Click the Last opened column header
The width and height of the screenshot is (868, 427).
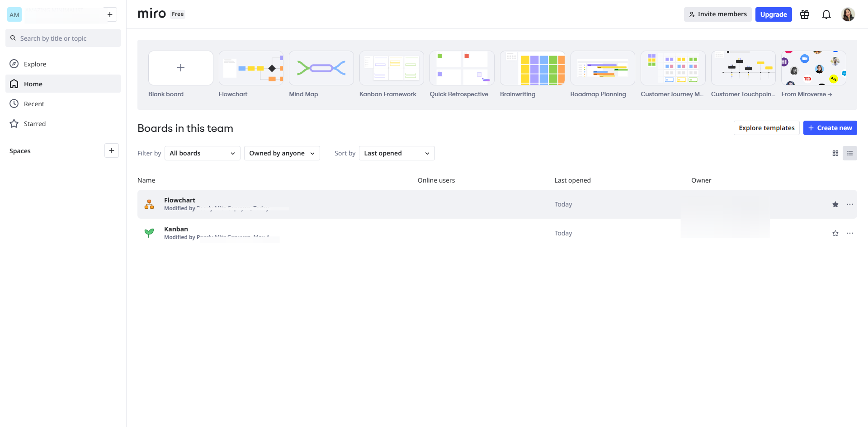point(572,180)
